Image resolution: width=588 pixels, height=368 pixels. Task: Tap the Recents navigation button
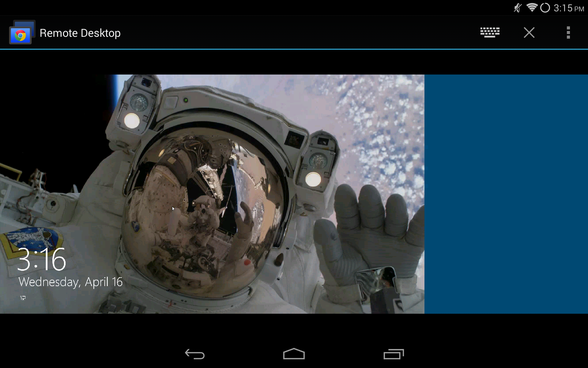coord(393,354)
